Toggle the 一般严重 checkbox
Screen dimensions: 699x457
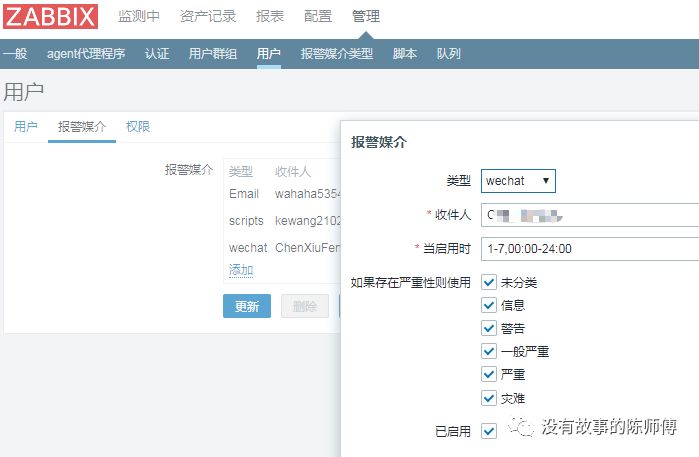click(489, 351)
